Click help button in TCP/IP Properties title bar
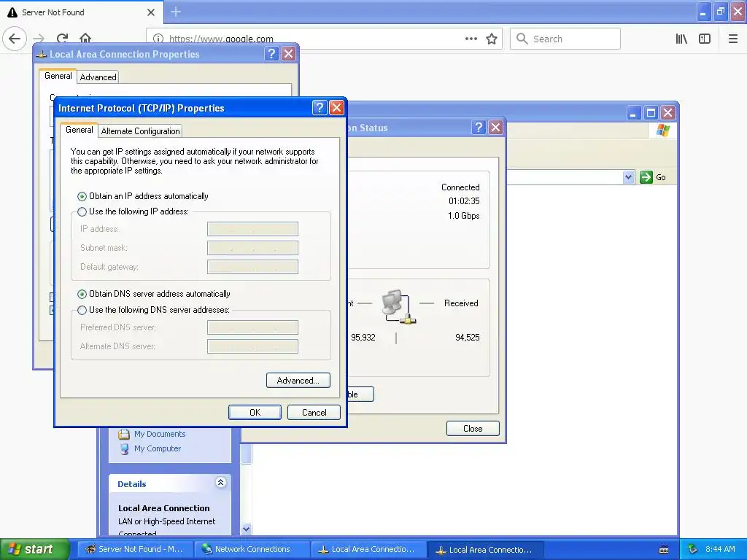The width and height of the screenshot is (747, 560). 320,108
